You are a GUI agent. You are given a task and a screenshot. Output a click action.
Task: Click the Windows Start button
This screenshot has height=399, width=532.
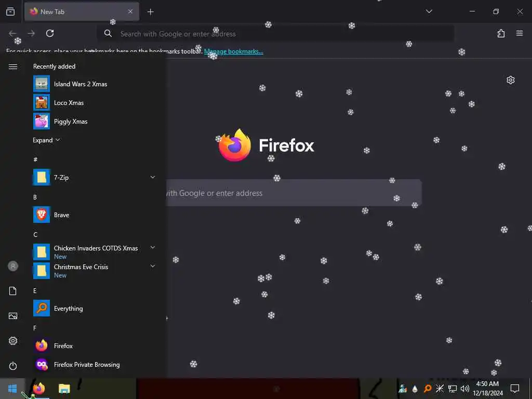click(12, 389)
